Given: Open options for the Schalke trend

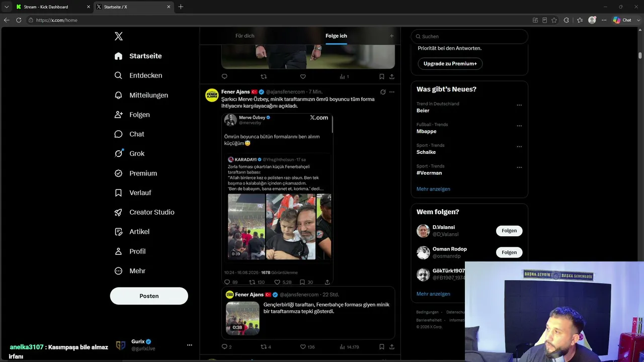Looking at the screenshot, I should coord(519,146).
